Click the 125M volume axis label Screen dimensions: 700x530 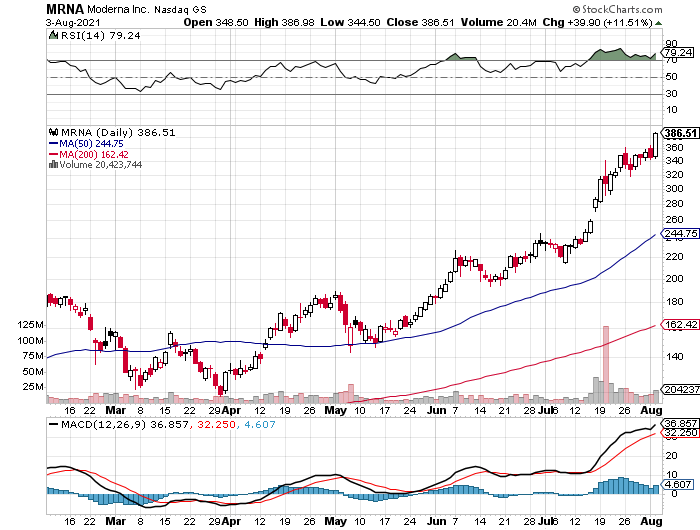[x=30, y=325]
